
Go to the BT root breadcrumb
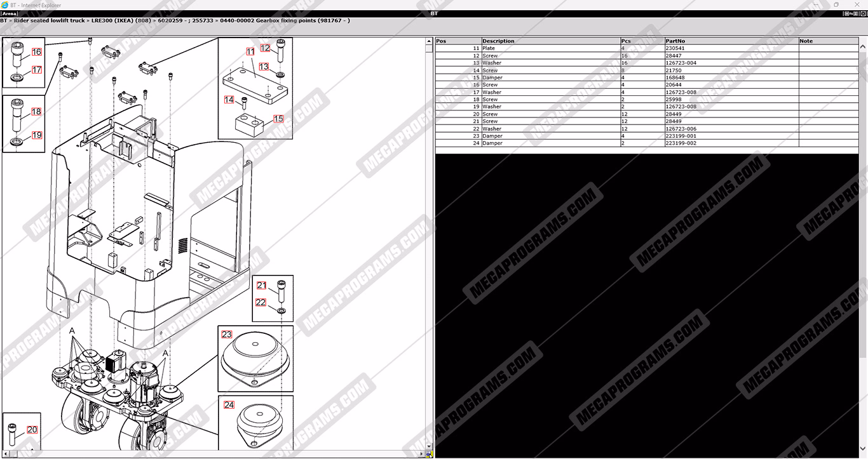tap(4, 21)
